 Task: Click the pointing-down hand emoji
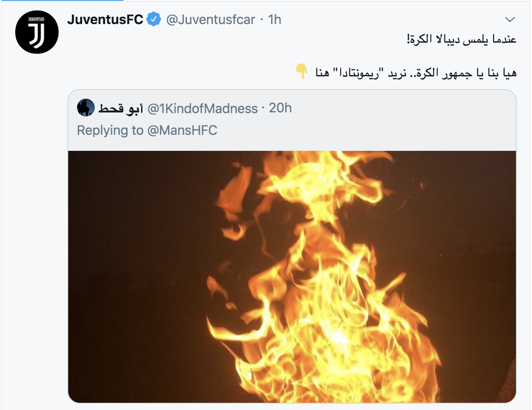coord(301,71)
